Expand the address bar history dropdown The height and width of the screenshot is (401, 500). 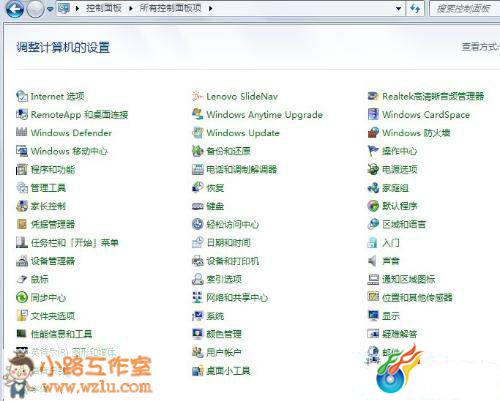coord(398,8)
